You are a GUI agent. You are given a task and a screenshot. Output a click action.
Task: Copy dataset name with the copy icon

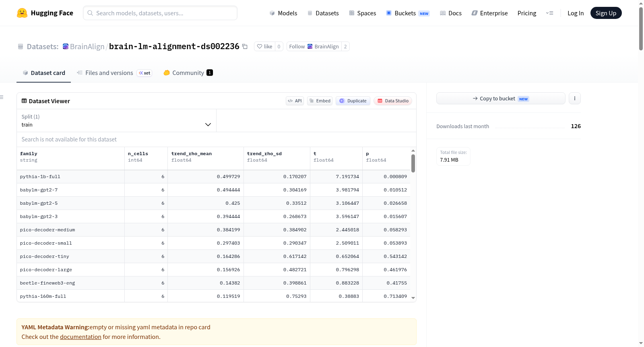(x=245, y=46)
